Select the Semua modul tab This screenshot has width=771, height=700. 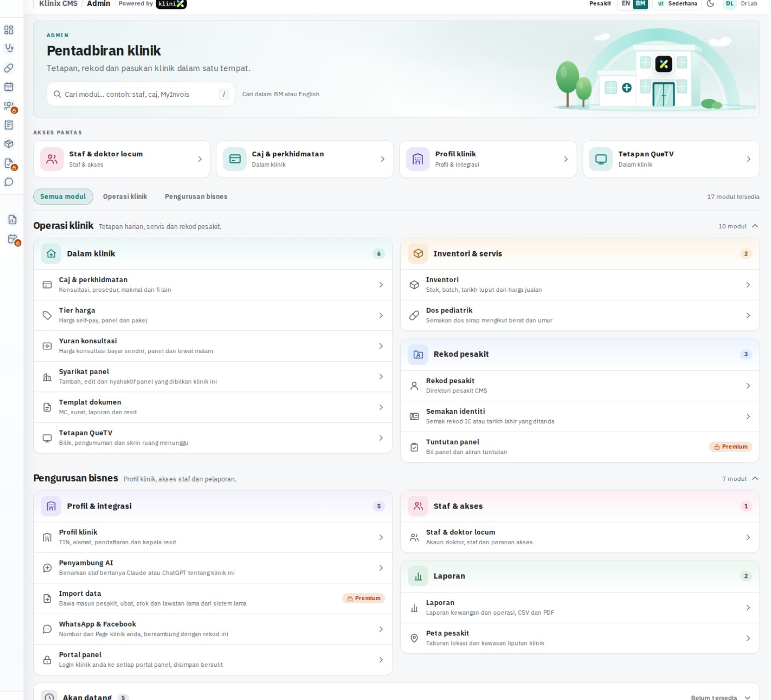pos(63,196)
